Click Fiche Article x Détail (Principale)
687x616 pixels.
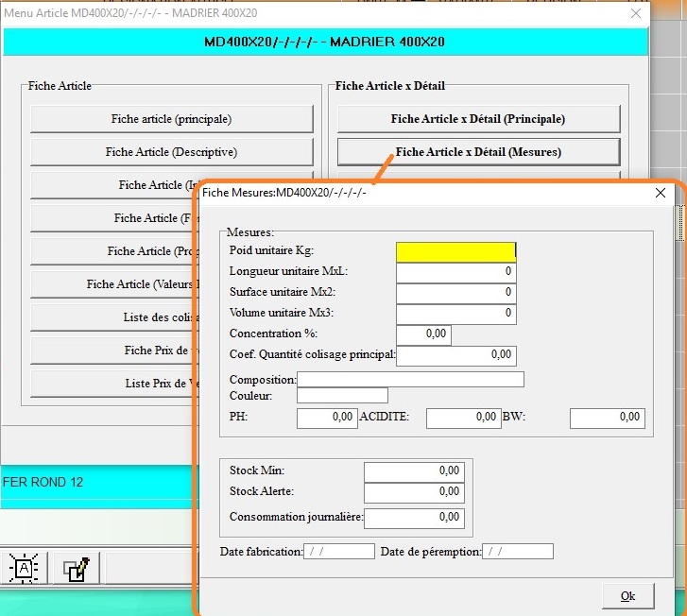click(x=478, y=119)
